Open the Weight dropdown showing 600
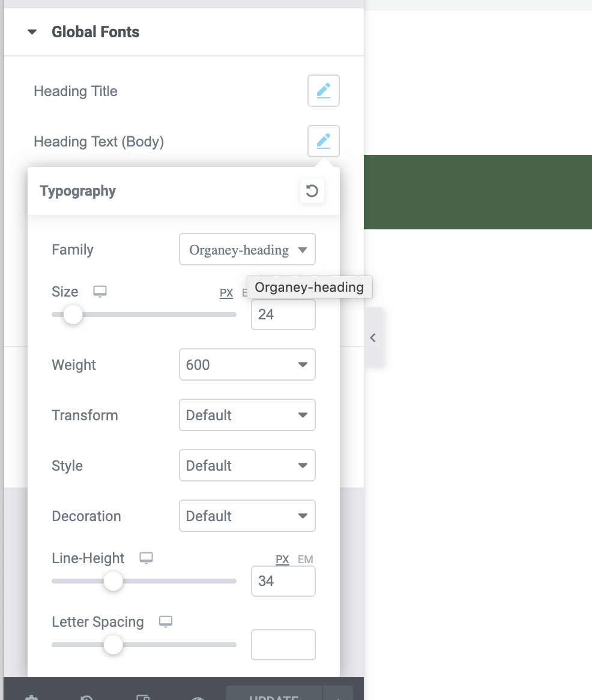Image resolution: width=592 pixels, height=700 pixels. [247, 364]
